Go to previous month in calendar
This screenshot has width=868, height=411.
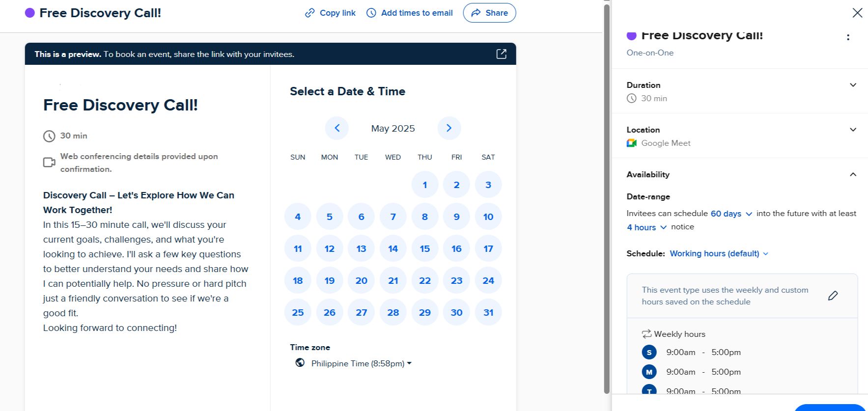pyautogui.click(x=337, y=128)
